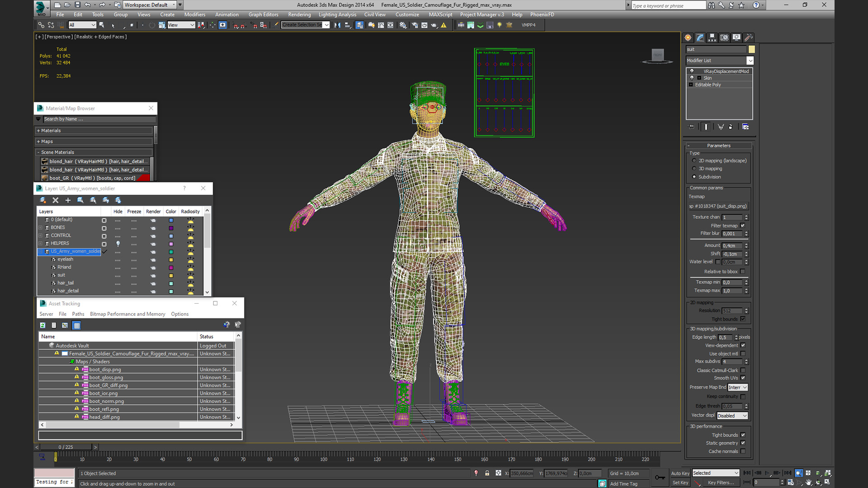Switch to the Hierarchy panel tab
This screenshot has width=868, height=488.
coord(712,38)
